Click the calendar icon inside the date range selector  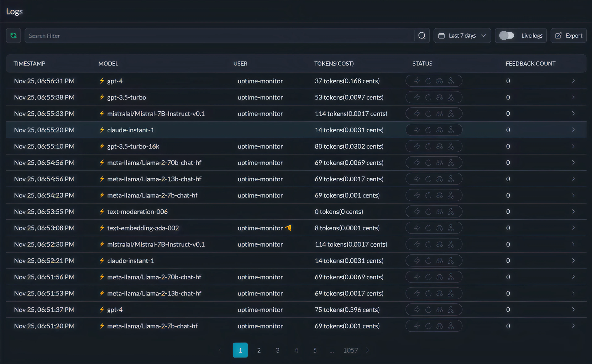click(442, 35)
